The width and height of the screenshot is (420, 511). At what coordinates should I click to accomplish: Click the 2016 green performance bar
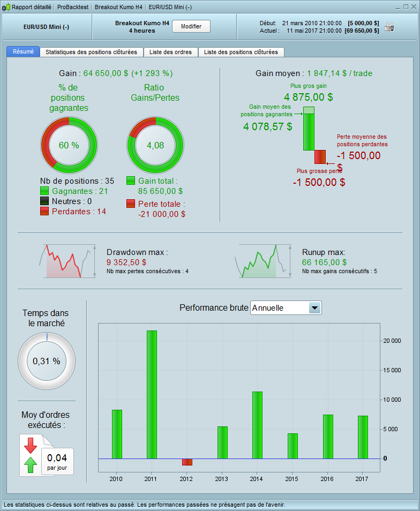[x=328, y=437]
